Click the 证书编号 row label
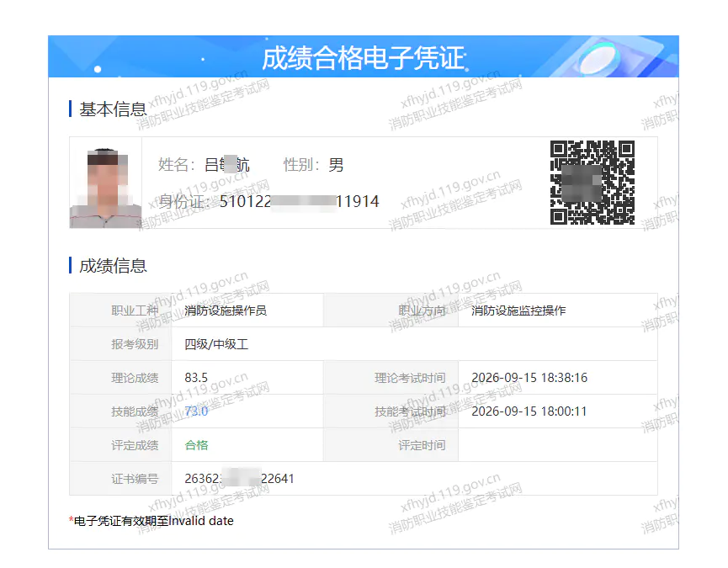Viewport: 728px width, 568px height. pyautogui.click(x=135, y=479)
